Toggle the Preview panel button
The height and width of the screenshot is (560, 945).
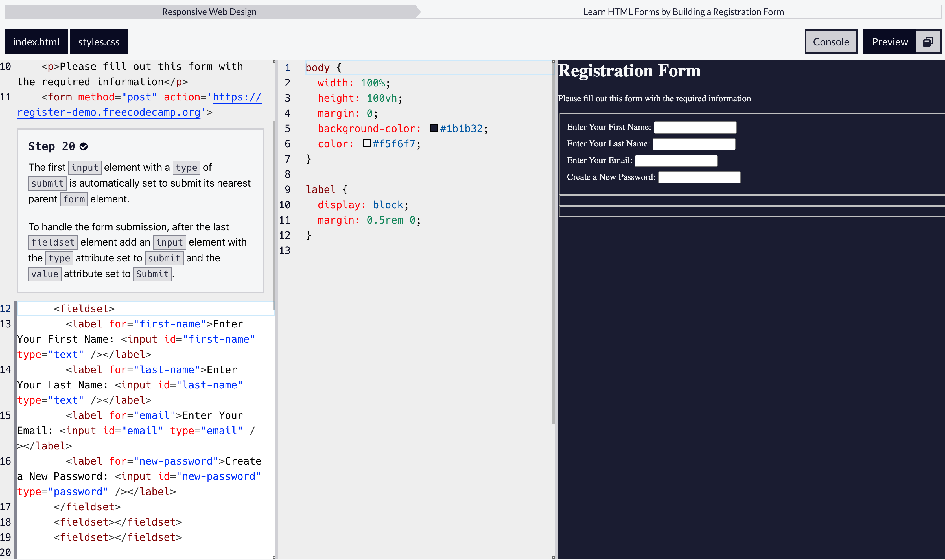(890, 41)
